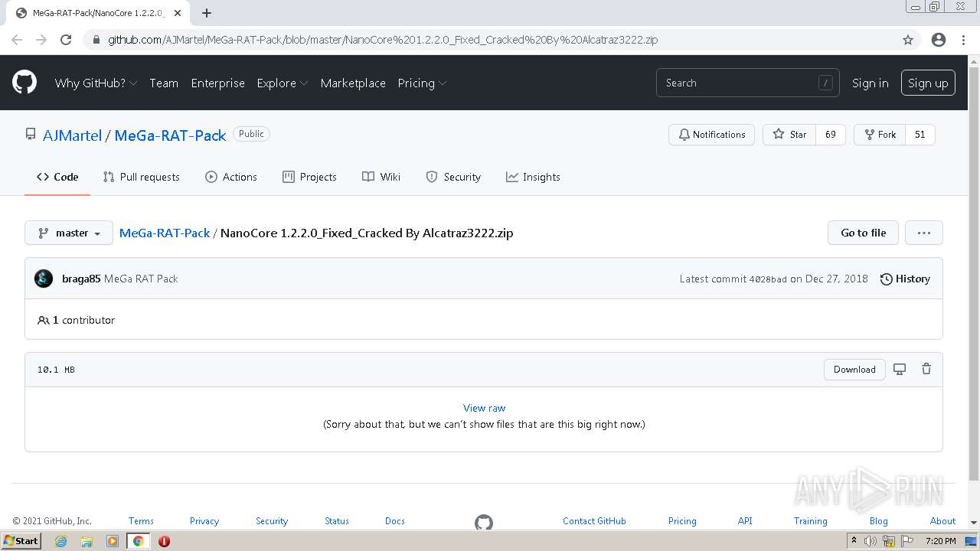Screen dimensions: 980x551
Task: Click the GitHub octocat logo in header
Action: 24,83
